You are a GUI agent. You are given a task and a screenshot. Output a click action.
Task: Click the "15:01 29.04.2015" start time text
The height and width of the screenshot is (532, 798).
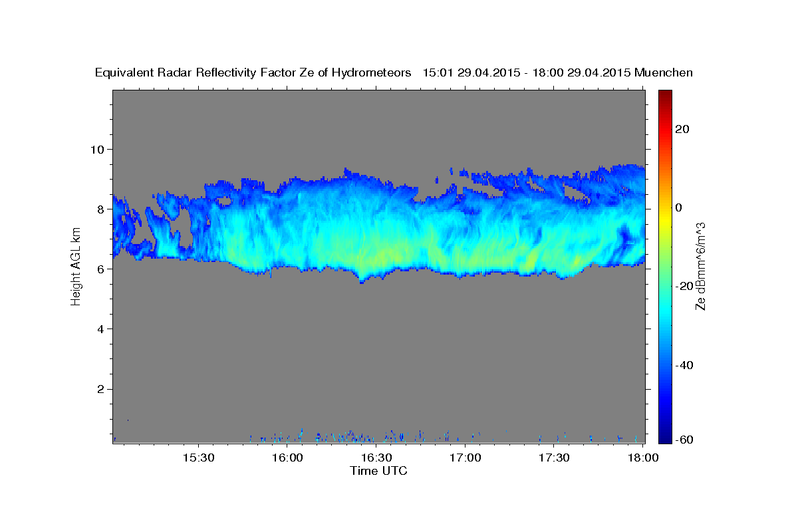471,72
